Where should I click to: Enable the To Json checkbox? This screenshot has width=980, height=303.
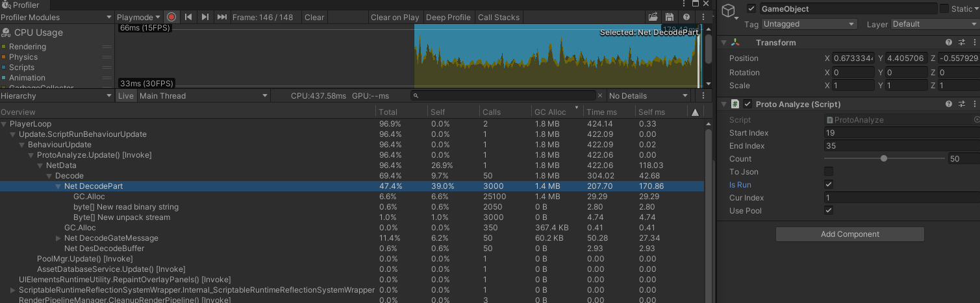[829, 172]
